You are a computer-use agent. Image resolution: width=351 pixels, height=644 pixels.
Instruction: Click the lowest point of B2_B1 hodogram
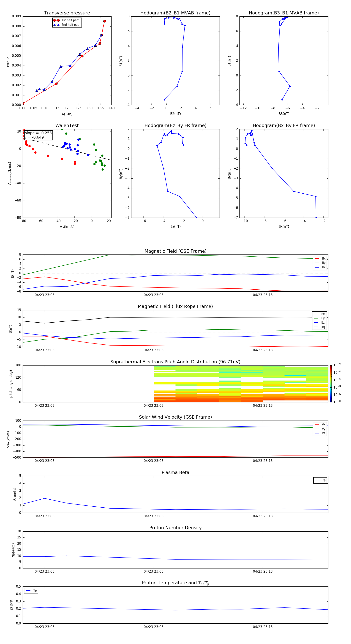(x=164, y=100)
